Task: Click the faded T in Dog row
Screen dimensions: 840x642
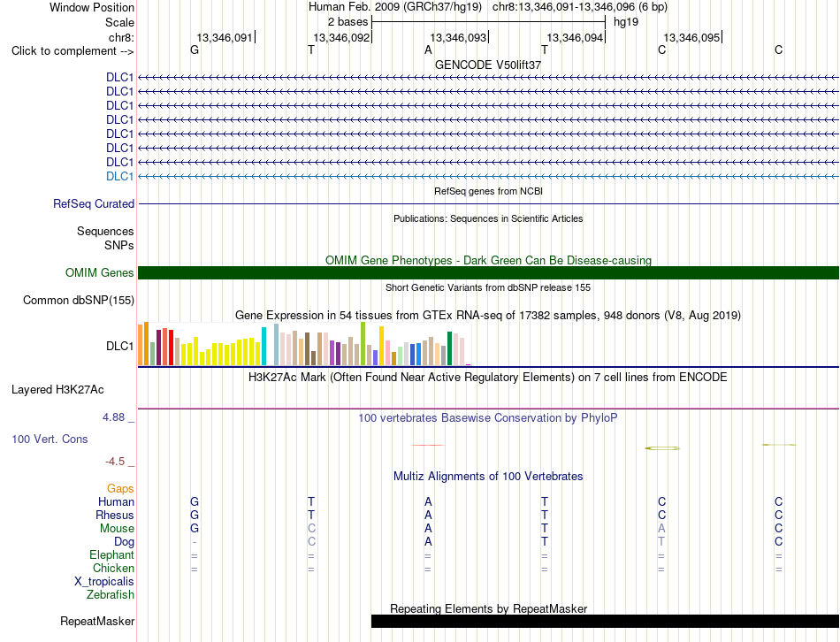Action: (x=661, y=542)
